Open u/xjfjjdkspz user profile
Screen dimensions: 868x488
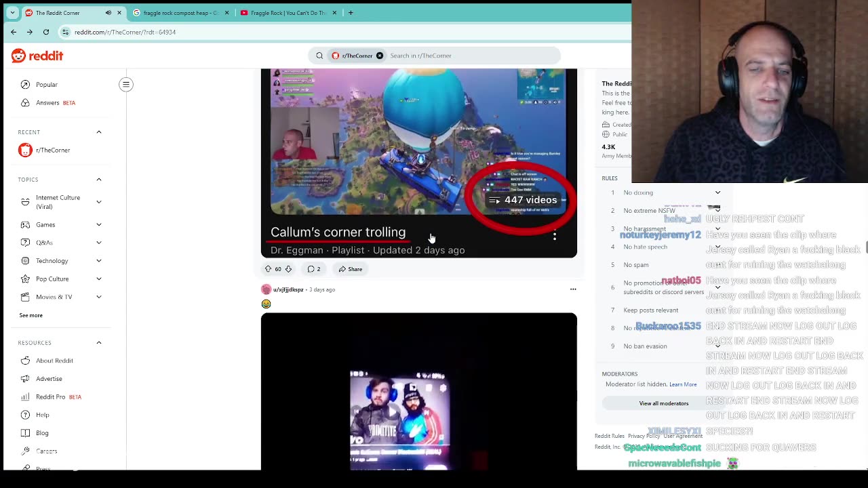pyautogui.click(x=288, y=289)
